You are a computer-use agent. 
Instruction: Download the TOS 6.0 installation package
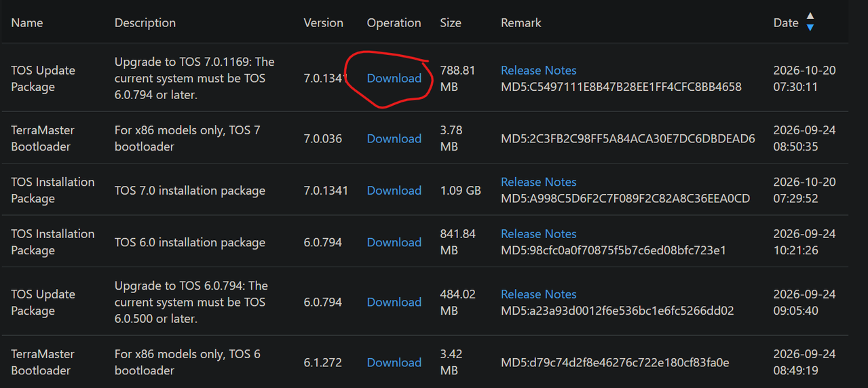pos(394,242)
